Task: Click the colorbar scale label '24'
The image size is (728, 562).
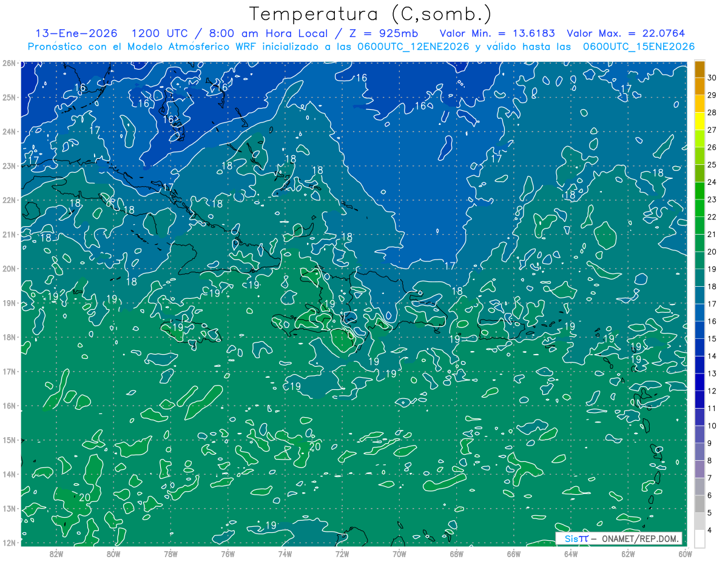Action: click(712, 182)
